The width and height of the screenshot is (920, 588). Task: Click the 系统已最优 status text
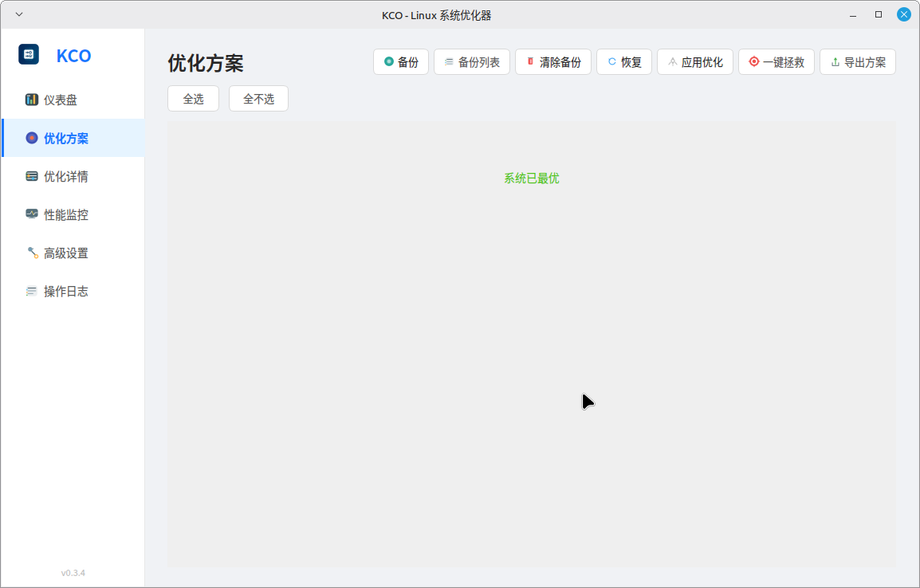532,178
